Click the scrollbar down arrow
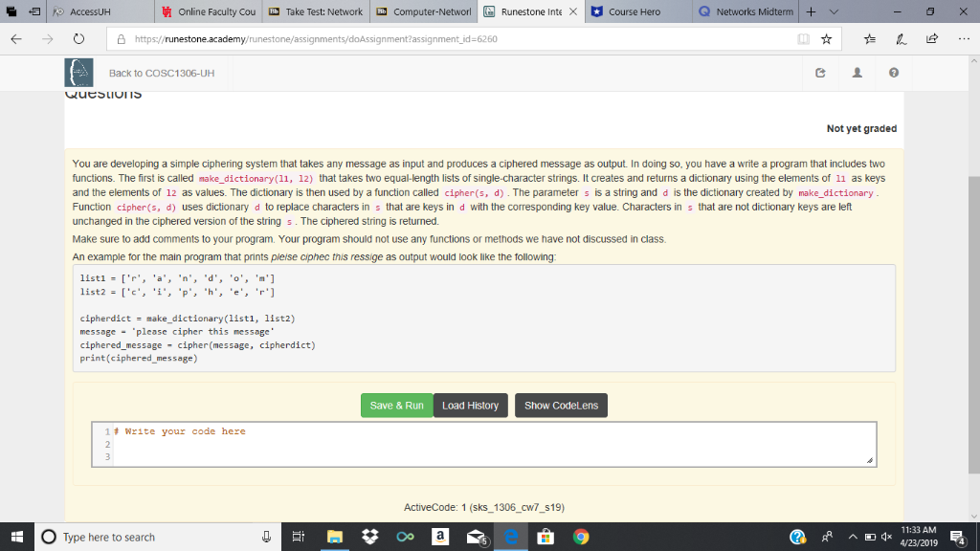This screenshot has height=551, width=980. pyautogui.click(x=973, y=516)
